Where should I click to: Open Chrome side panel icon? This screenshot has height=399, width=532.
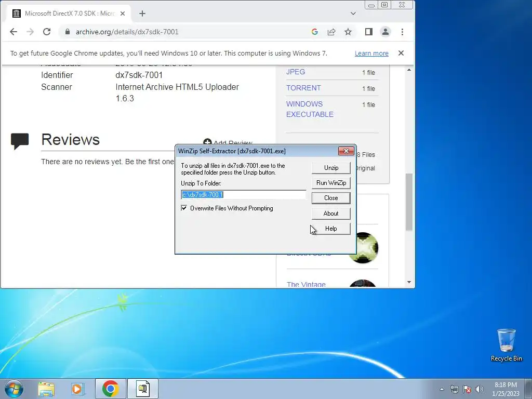tap(368, 32)
